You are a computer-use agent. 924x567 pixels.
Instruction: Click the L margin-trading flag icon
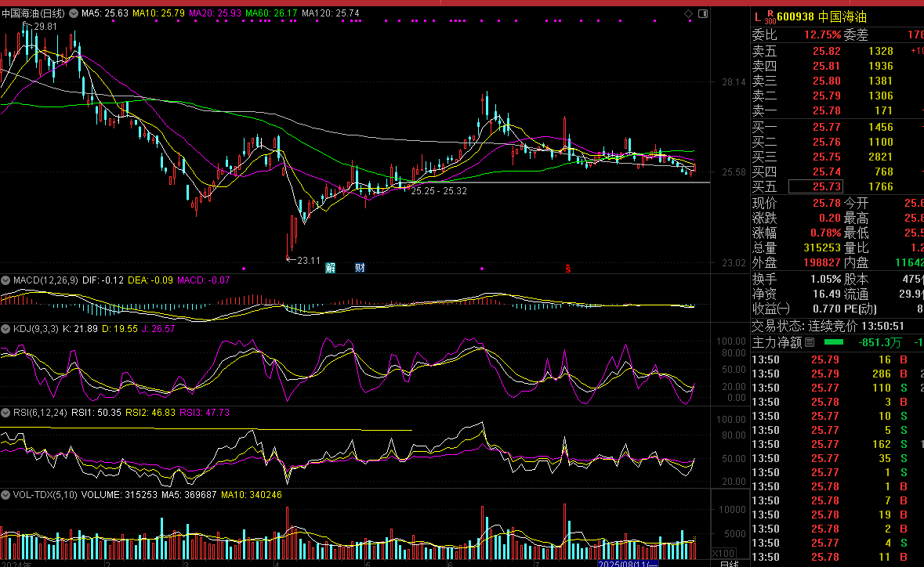pos(758,17)
